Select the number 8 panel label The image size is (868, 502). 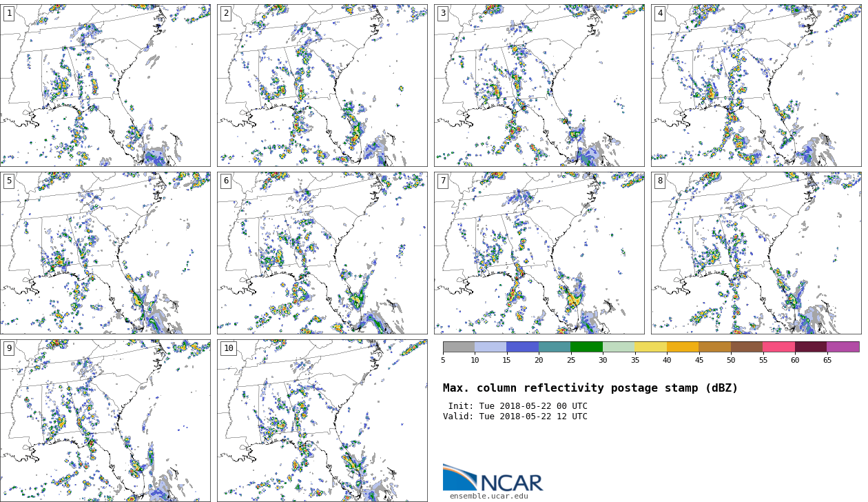pyautogui.click(x=660, y=181)
